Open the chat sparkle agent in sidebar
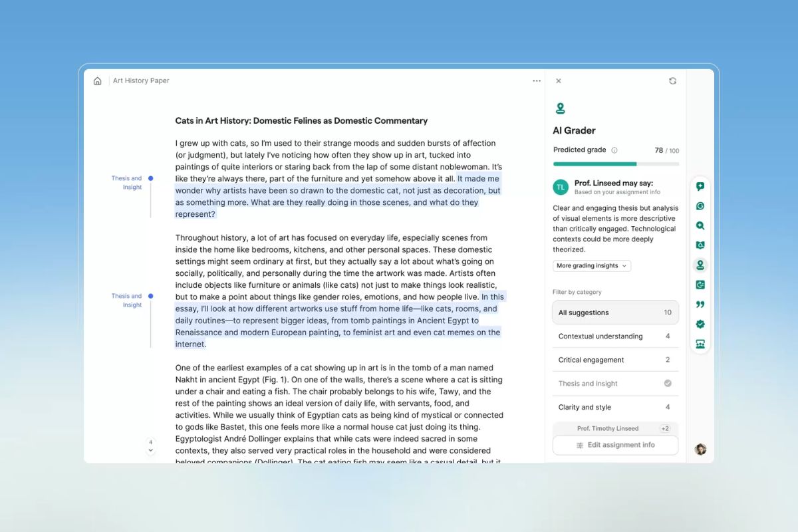The width and height of the screenshot is (798, 532). [x=700, y=187]
